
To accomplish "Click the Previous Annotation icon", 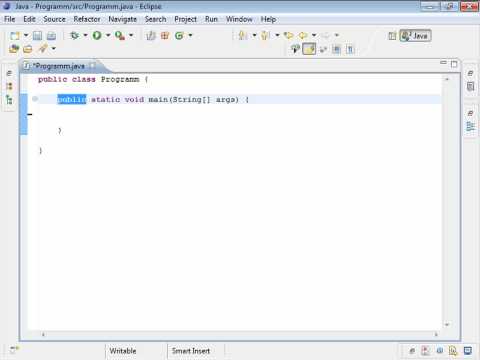I will 266,35.
